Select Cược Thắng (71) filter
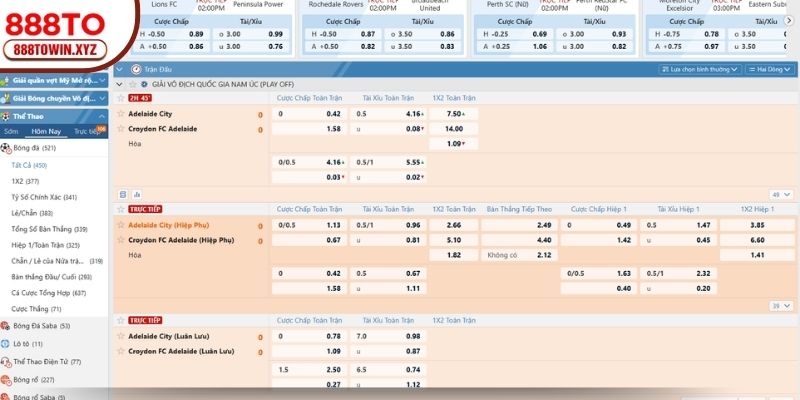The image size is (800, 400). [x=36, y=309]
